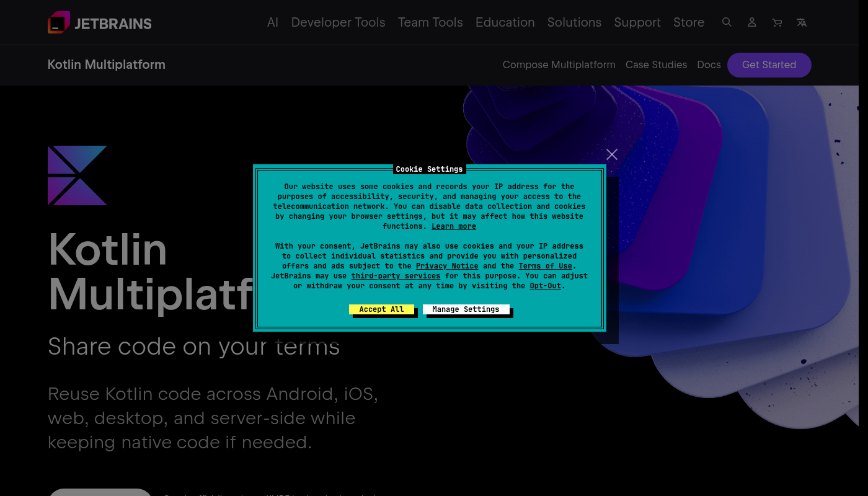Open the Education menu item

505,22
